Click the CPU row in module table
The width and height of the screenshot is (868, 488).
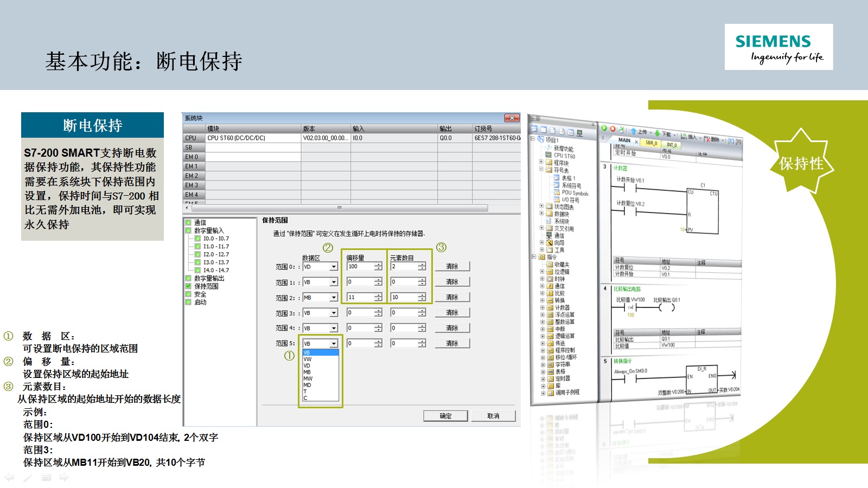coord(351,138)
